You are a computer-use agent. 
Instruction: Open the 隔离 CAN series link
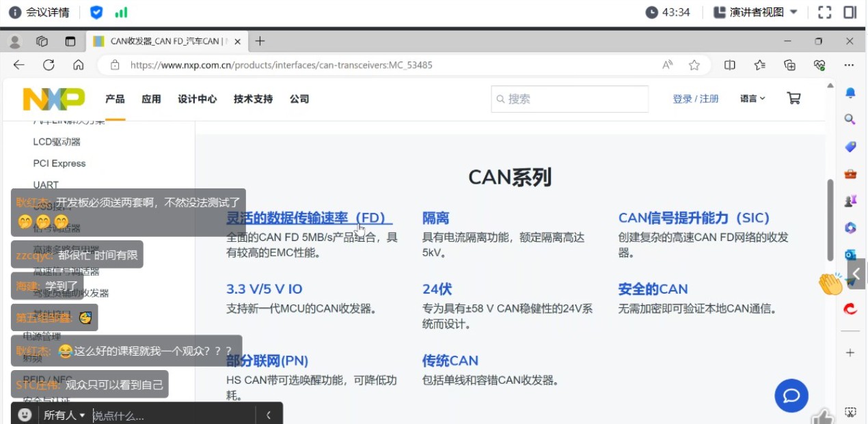point(435,218)
